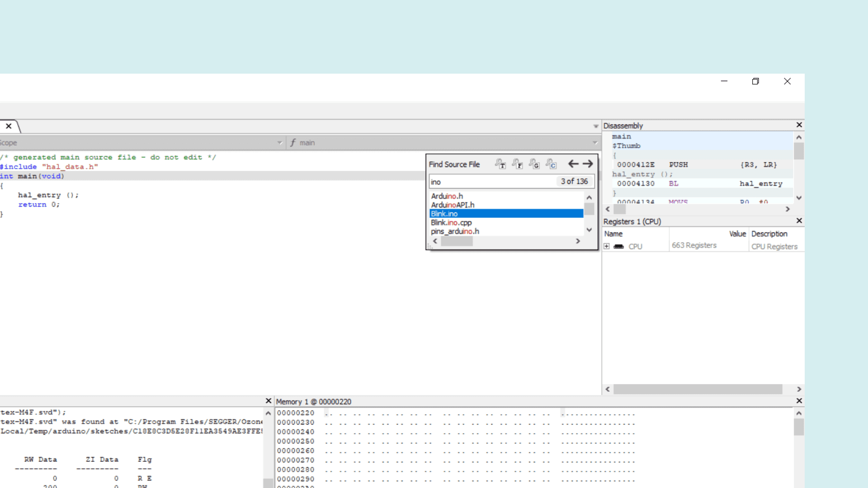The width and height of the screenshot is (868, 488).
Task: Click the Find Source File search field
Action: 493,182
